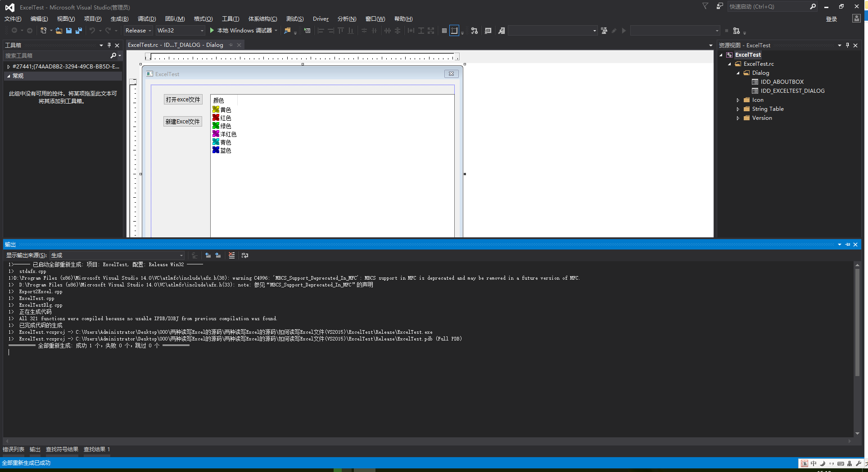
Task: Pin the Toolbox panel with pushpin icon
Action: click(109, 45)
